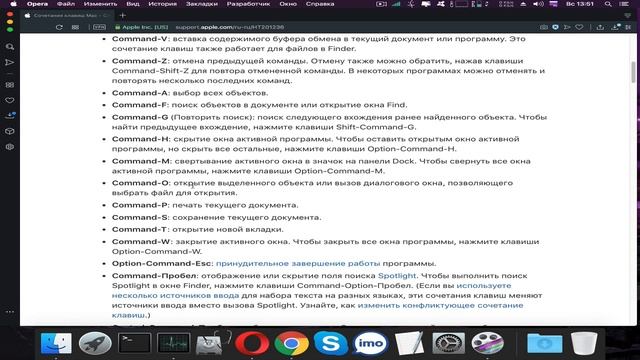The height and width of the screenshot is (360, 640).
Task: Send page to My Flow from address bar
Action: pyautogui.click(x=567, y=27)
